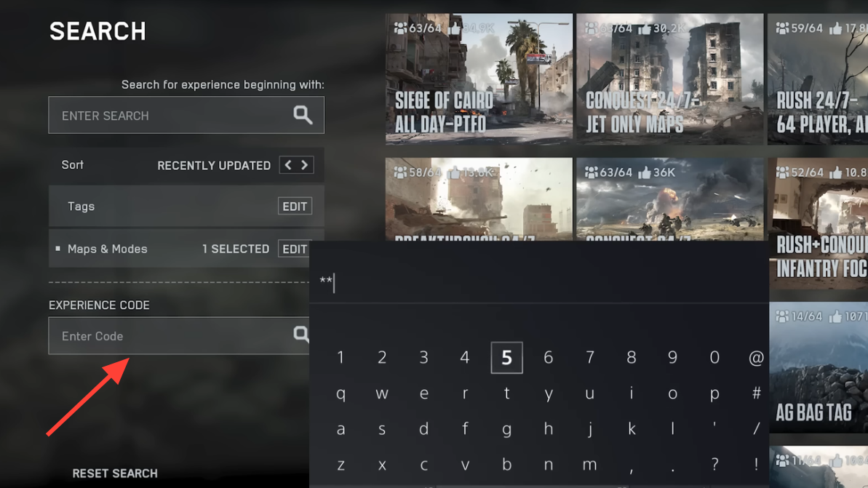This screenshot has height=488, width=868.
Task: Tap the q key on keyboard
Action: pos(341,393)
